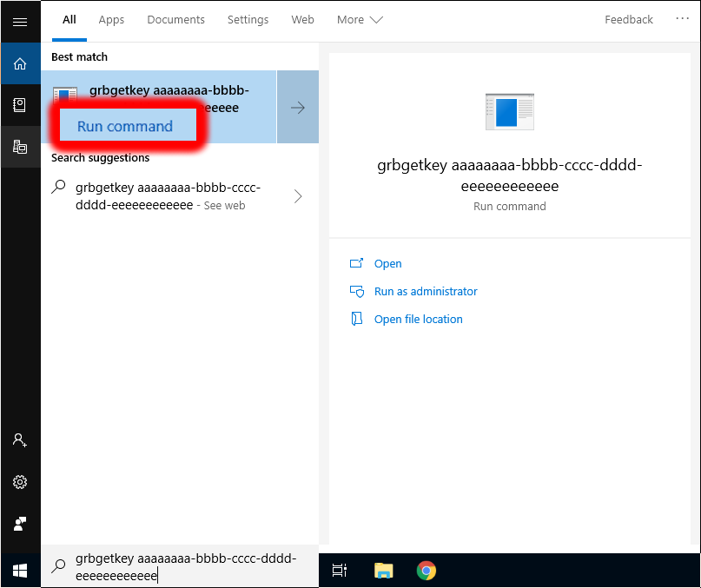Expand the best match result arrow
Screen dimensions: 701x588
coord(297,108)
